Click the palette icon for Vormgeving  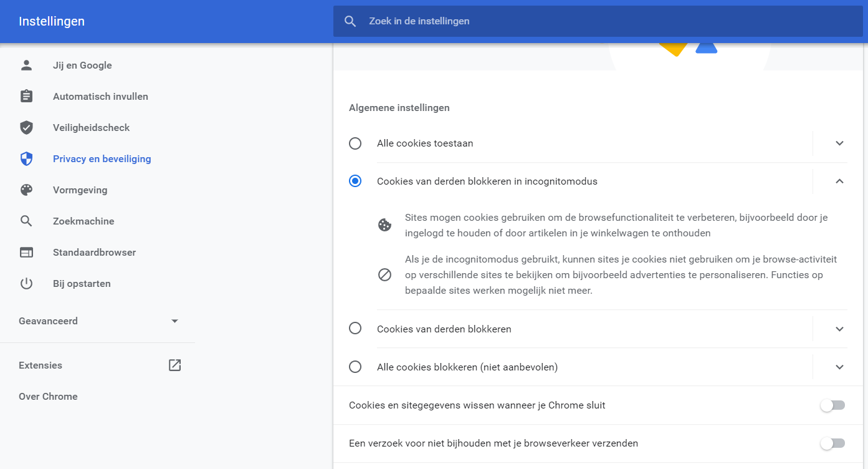pos(26,190)
